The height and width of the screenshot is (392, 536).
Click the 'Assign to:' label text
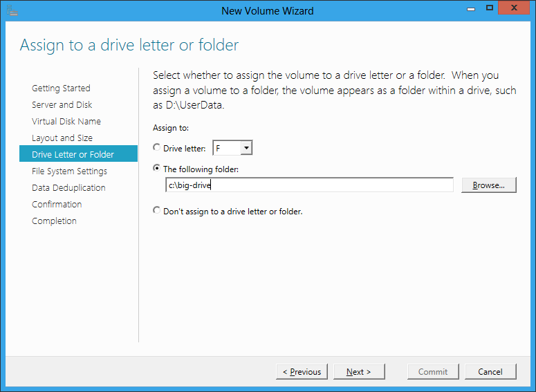click(x=171, y=128)
